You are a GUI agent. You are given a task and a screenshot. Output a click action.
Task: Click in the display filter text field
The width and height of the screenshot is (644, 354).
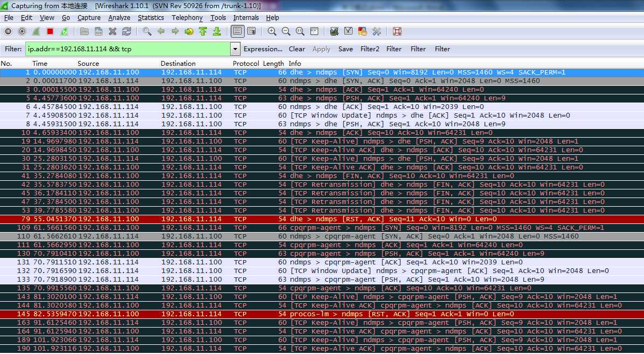(128, 49)
